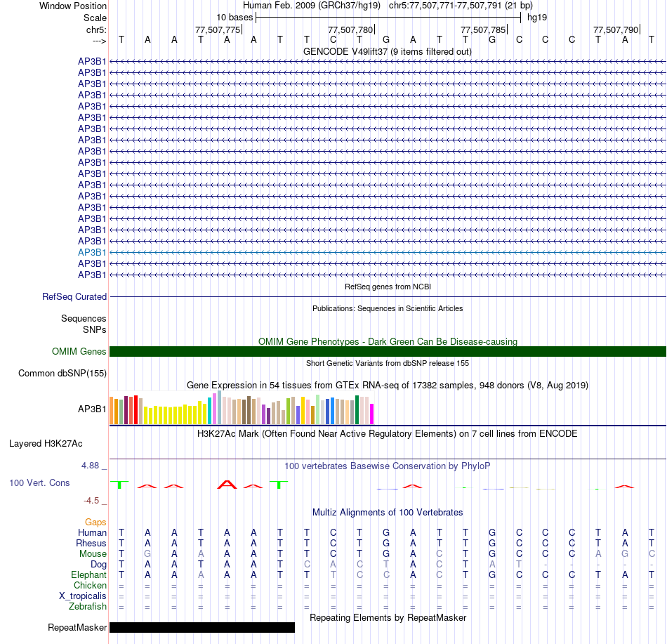Image resolution: width=667 pixels, height=644 pixels.
Task: Click 'OMIM Gene Phenotypes' track heading
Action: click(388, 341)
